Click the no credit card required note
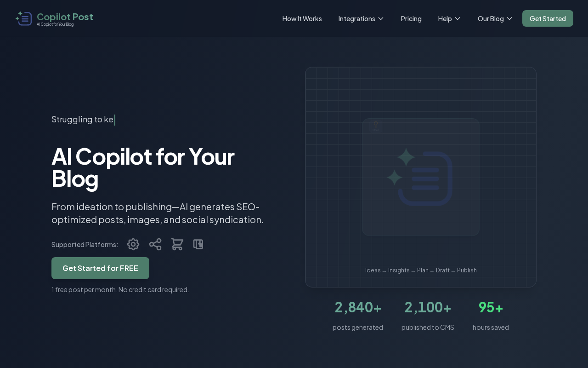This screenshot has width=588, height=368. point(120,289)
